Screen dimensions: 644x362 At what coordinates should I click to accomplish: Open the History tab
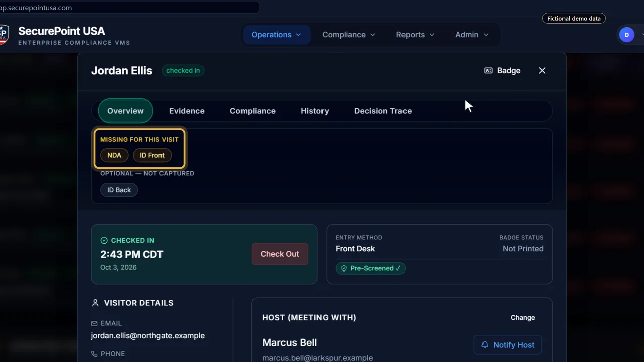click(x=315, y=111)
